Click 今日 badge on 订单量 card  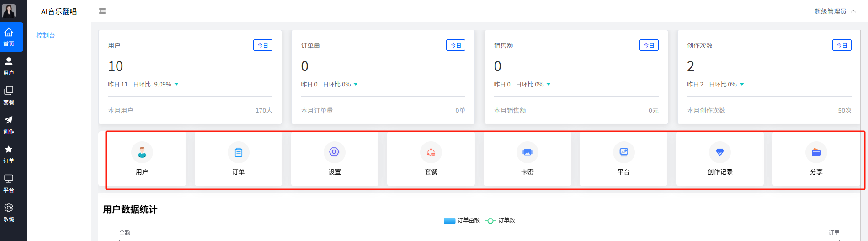[456, 45]
